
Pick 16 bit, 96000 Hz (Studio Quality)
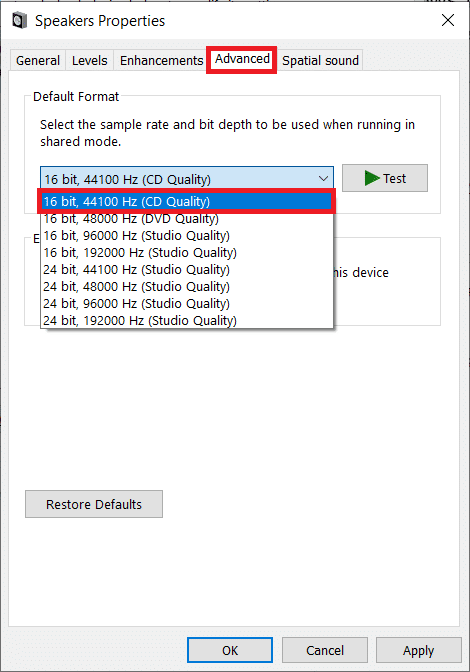click(x=187, y=236)
